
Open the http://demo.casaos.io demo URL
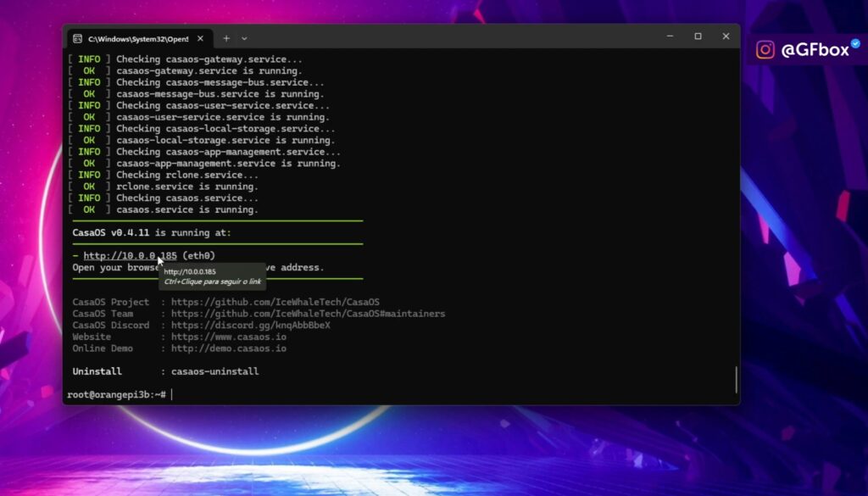tap(229, 348)
